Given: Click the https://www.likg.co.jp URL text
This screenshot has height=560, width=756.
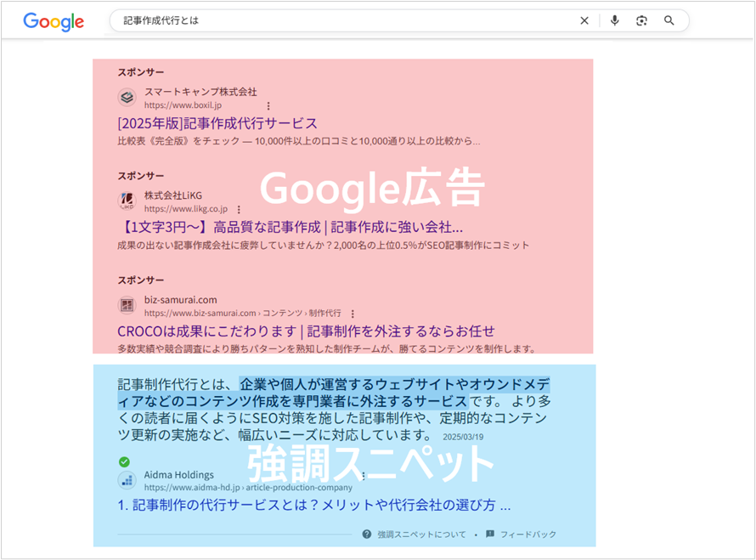Looking at the screenshot, I should point(186,209).
